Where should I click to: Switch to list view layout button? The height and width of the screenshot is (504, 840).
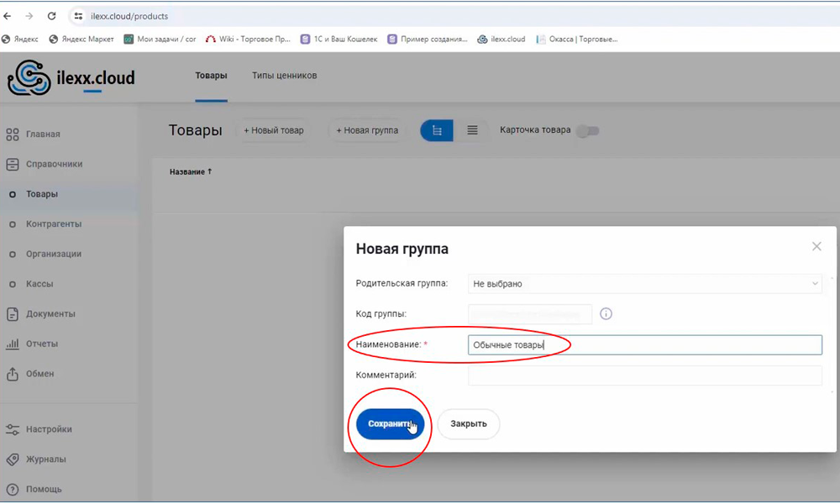pos(472,130)
